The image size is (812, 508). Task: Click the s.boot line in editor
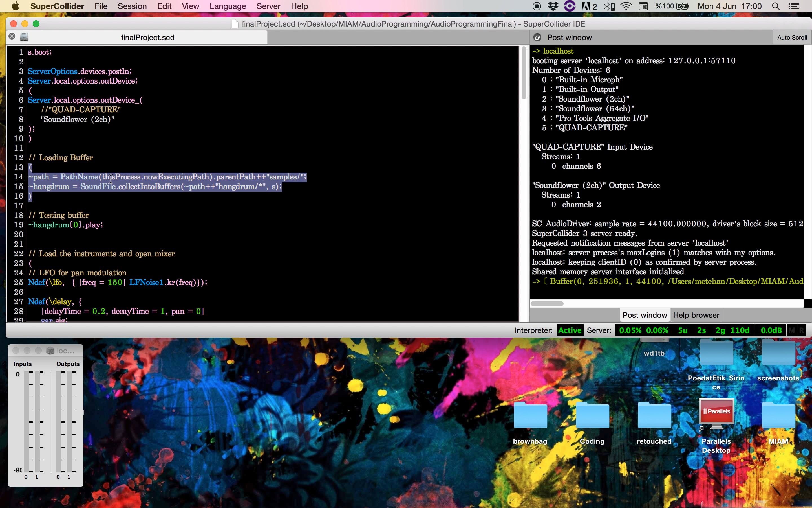(39, 52)
